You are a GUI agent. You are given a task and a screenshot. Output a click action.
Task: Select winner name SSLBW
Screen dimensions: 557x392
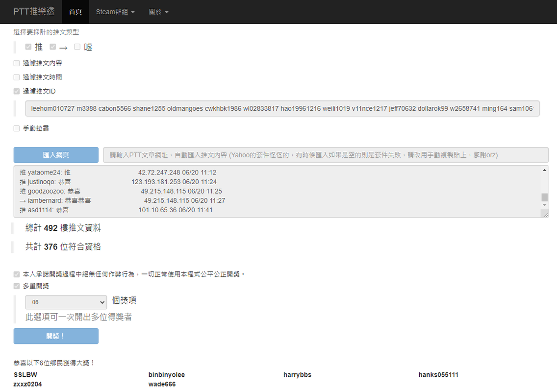(25, 374)
